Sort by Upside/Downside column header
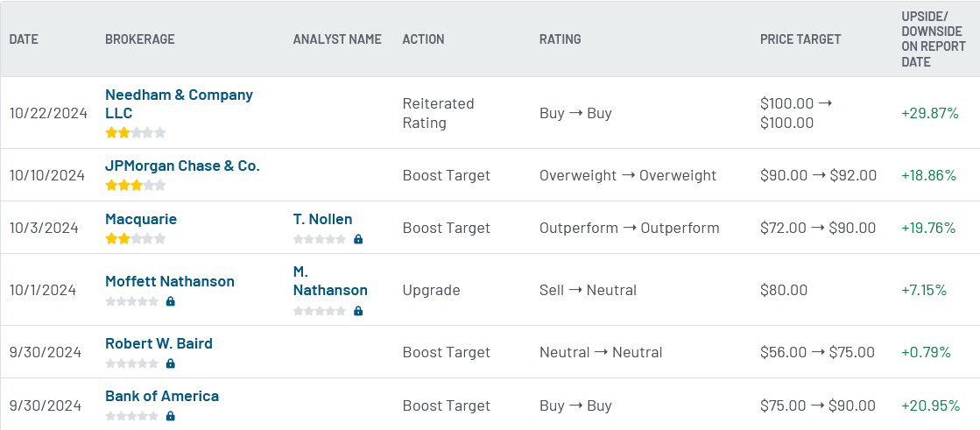 [x=933, y=39]
